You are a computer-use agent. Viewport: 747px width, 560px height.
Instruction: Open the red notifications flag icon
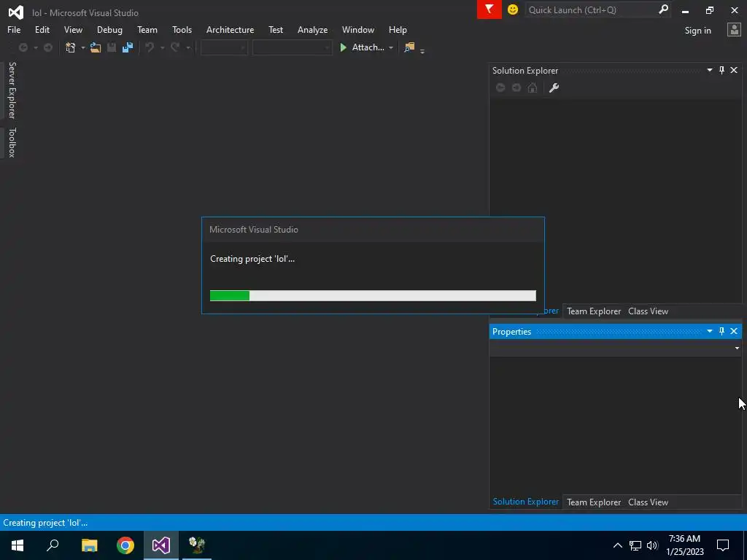489,9
